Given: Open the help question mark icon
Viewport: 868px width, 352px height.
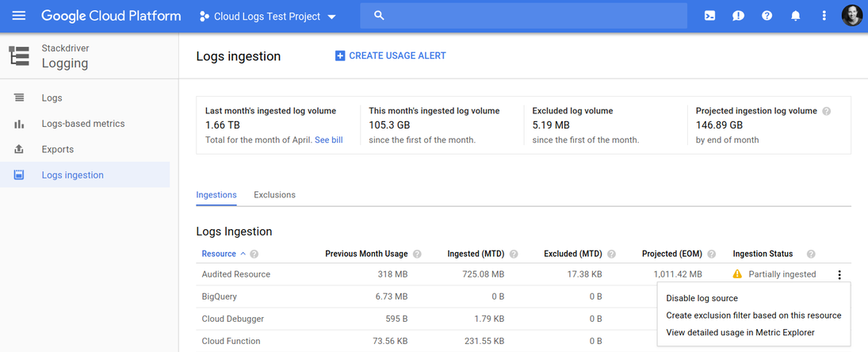Looking at the screenshot, I should pyautogui.click(x=767, y=16).
